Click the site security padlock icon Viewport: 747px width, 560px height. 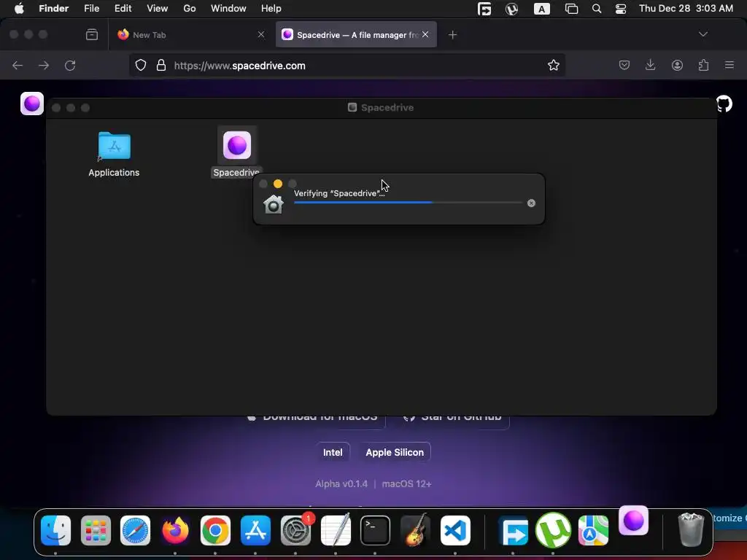pyautogui.click(x=161, y=65)
